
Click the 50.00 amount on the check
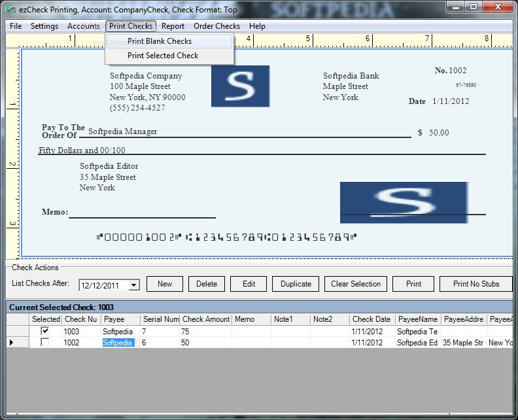click(439, 133)
